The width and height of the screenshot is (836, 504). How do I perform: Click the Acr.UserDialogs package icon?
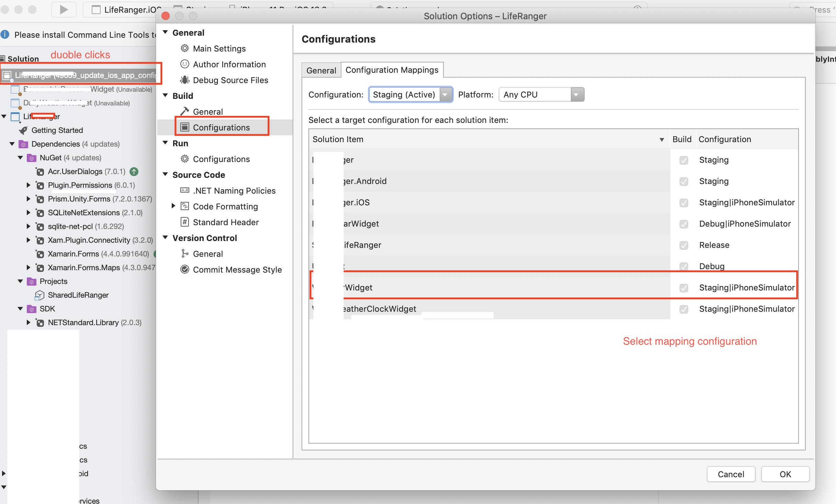pyautogui.click(x=40, y=172)
